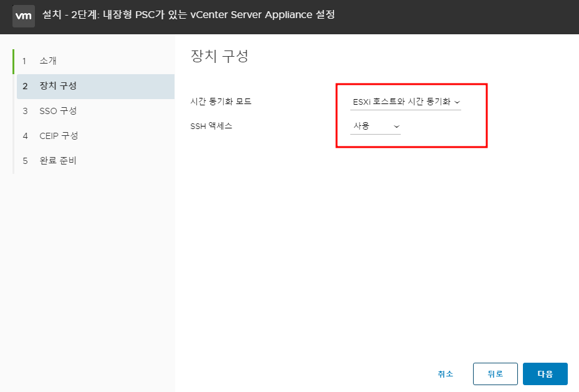Image resolution: width=579 pixels, height=392 pixels.
Task: Click the 취소 cancel link
Action: [x=446, y=374]
